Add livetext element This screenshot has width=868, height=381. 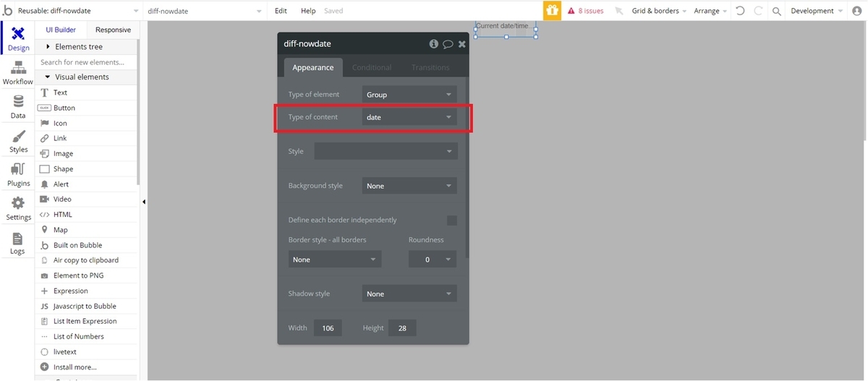click(86, 351)
